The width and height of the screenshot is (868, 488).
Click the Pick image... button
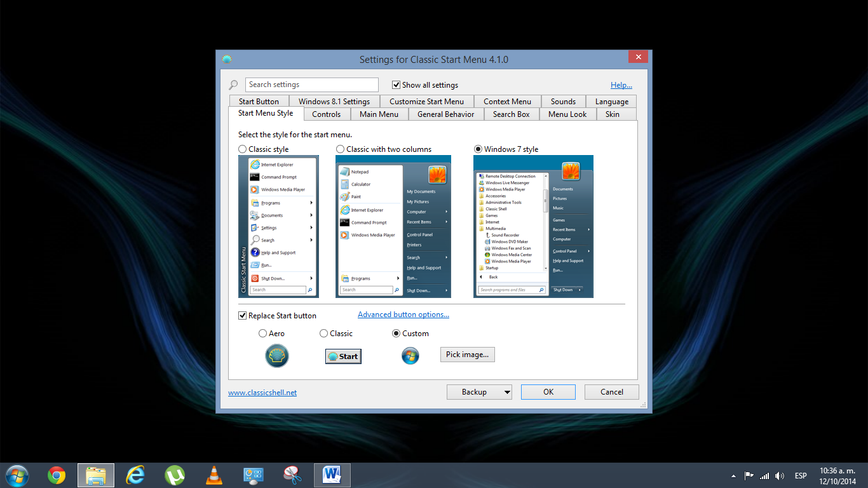click(467, 355)
